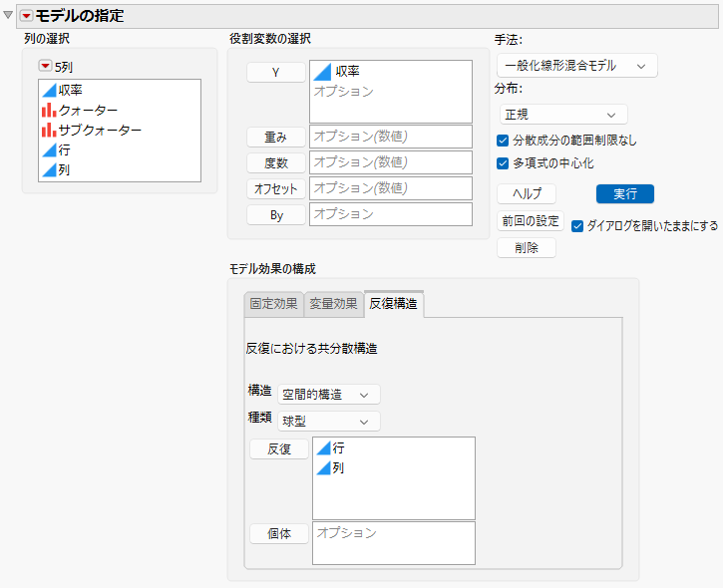Switch to the 固定効果 tab
723x588 pixels.
(273, 304)
